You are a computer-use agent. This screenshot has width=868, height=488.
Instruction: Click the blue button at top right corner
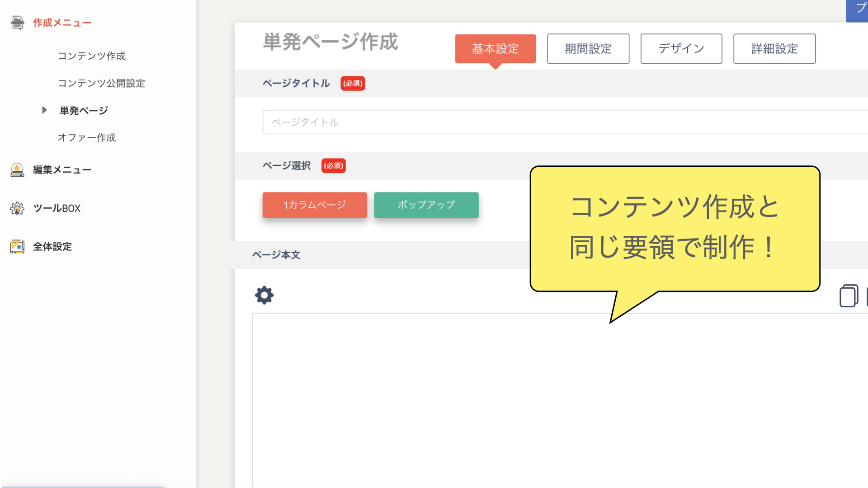[858, 10]
